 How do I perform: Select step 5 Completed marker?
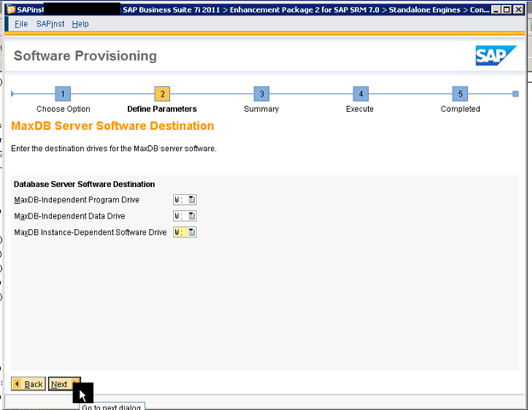coord(460,94)
